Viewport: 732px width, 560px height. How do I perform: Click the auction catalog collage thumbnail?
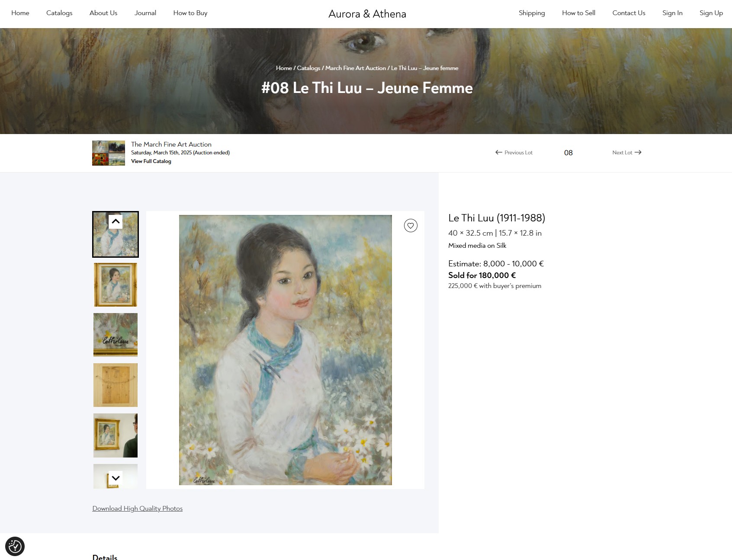click(x=109, y=153)
